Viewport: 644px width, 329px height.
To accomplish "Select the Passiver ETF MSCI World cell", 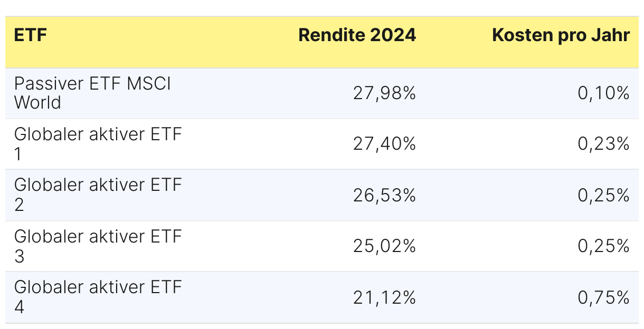I will (92, 93).
